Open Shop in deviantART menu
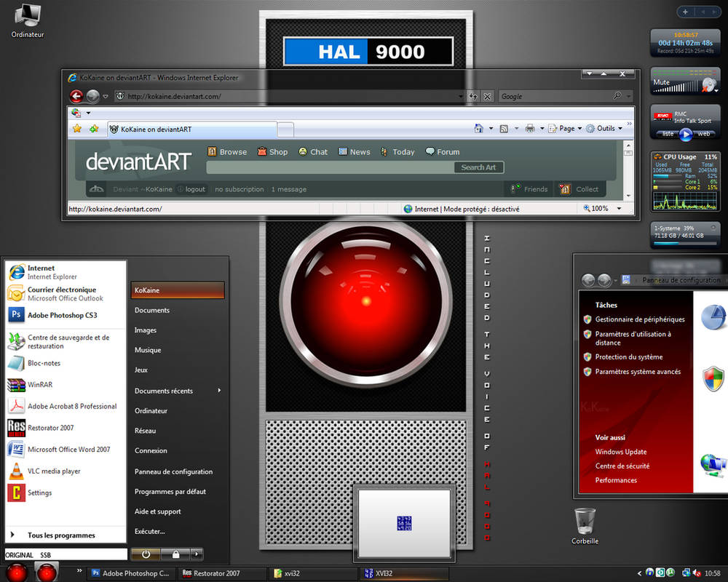The image size is (728, 582). point(272,152)
